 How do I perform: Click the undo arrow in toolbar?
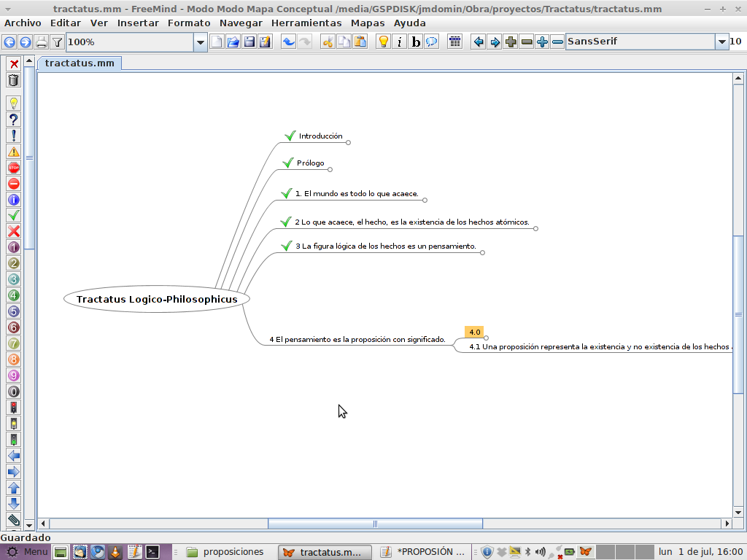click(x=289, y=42)
